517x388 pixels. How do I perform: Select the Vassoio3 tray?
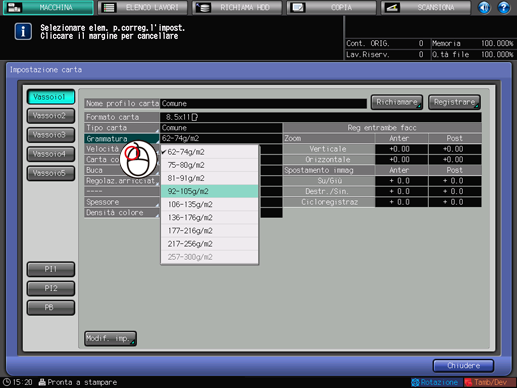pos(51,135)
